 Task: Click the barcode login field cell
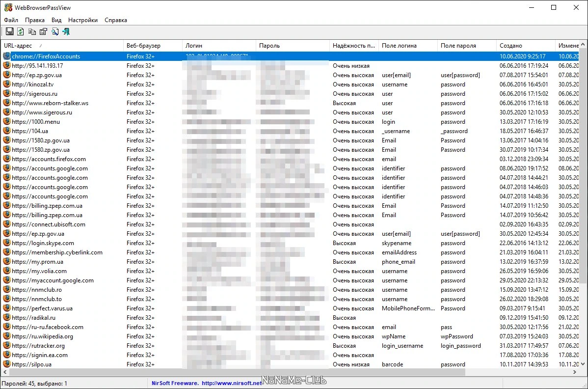(x=392, y=364)
